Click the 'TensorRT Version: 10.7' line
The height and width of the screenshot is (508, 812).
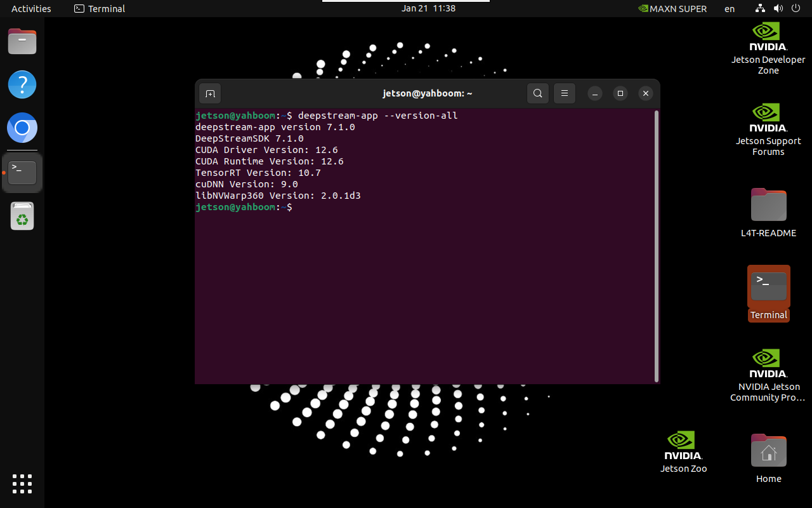click(x=258, y=173)
